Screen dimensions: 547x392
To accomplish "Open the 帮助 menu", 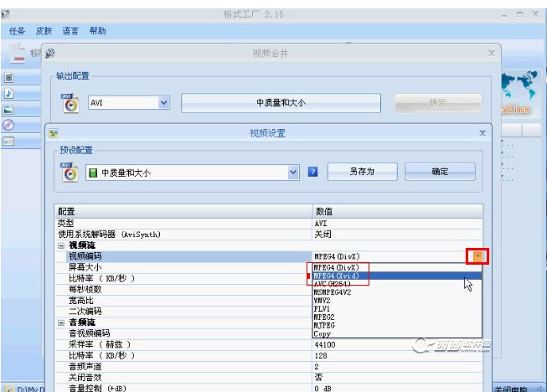I will 97,31.
